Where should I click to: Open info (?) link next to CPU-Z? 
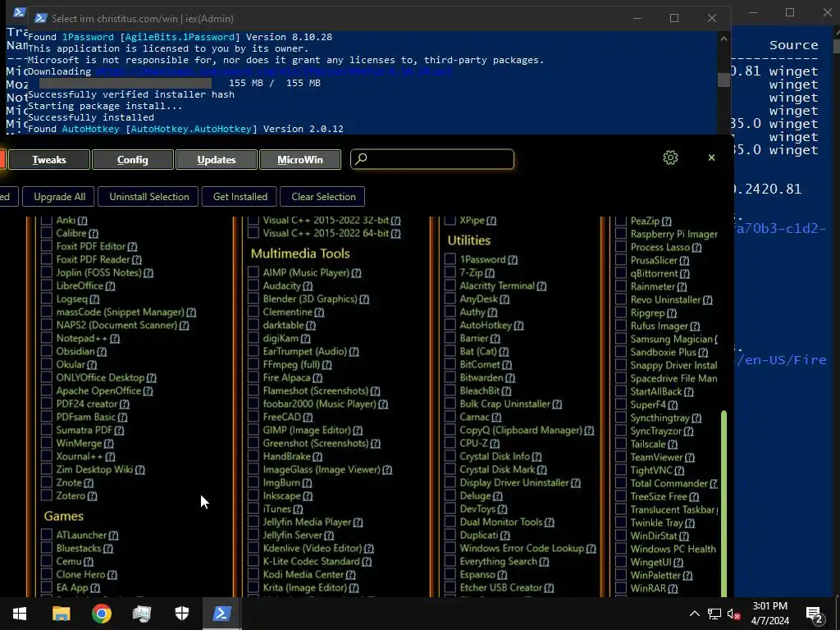[495, 444]
